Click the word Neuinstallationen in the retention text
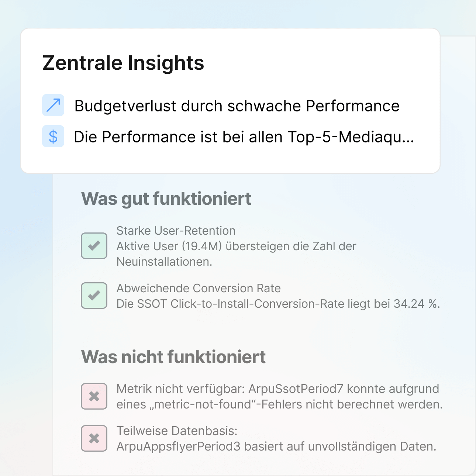The image size is (476, 476). (164, 262)
